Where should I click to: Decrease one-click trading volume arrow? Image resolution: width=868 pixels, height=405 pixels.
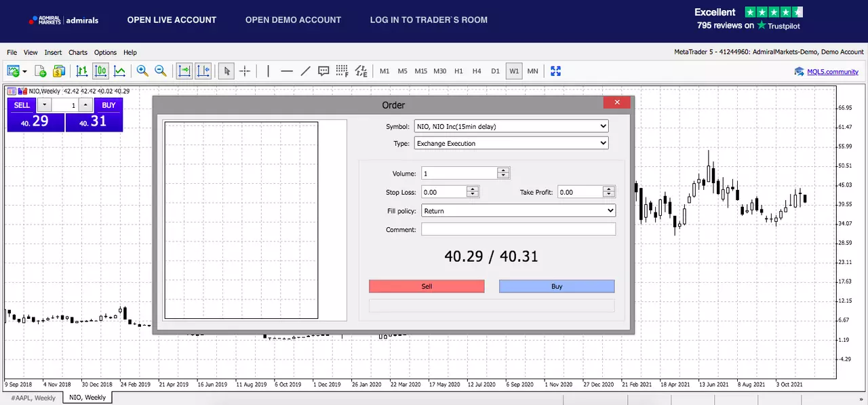[44, 105]
